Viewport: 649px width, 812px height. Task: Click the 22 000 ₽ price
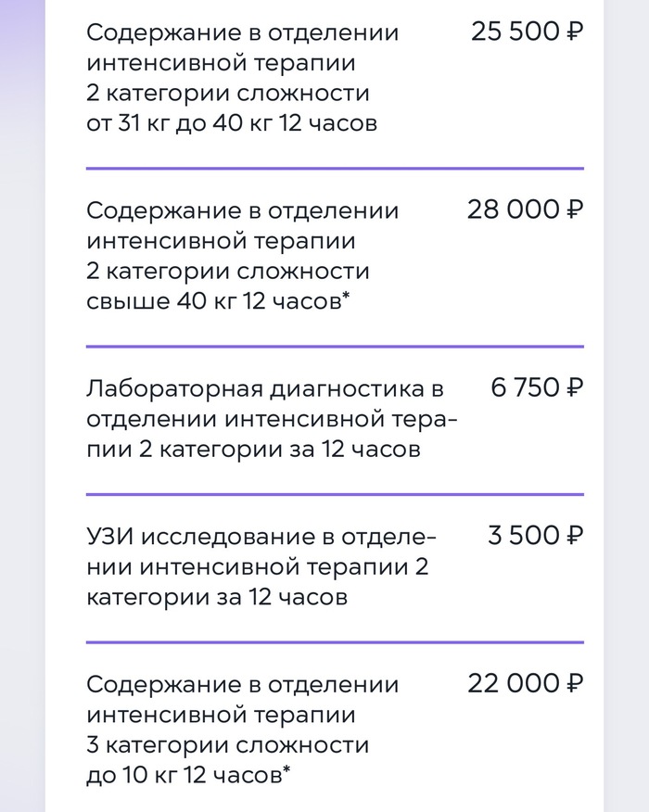pyautogui.click(x=525, y=685)
